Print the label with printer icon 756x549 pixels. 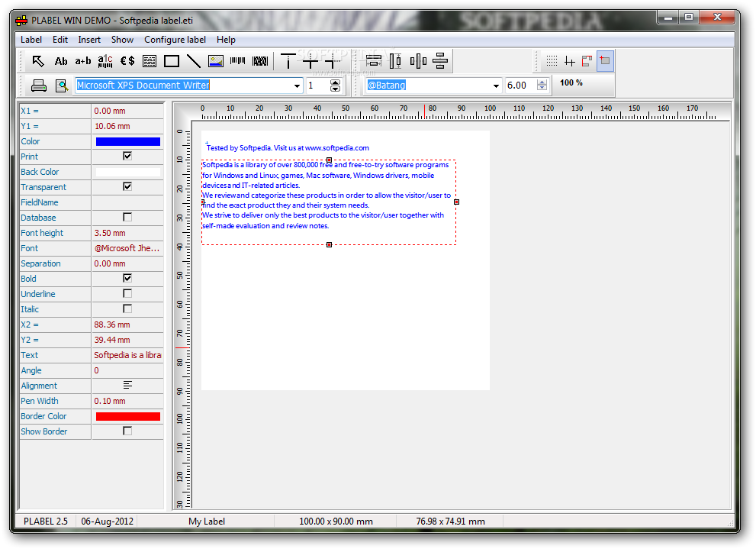point(39,86)
